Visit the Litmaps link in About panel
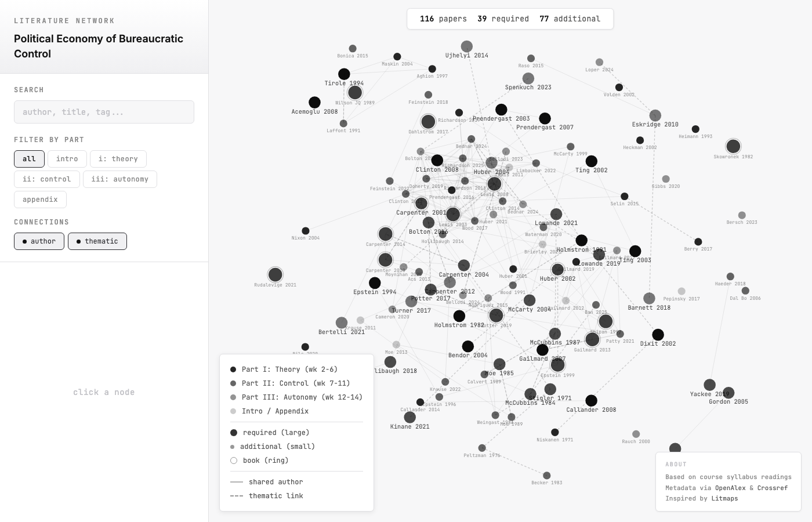 pos(724,498)
